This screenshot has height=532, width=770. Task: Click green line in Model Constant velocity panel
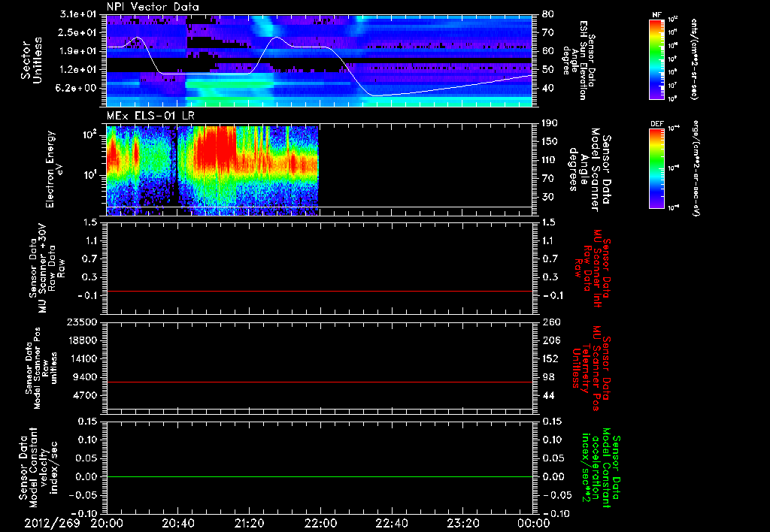point(319,476)
